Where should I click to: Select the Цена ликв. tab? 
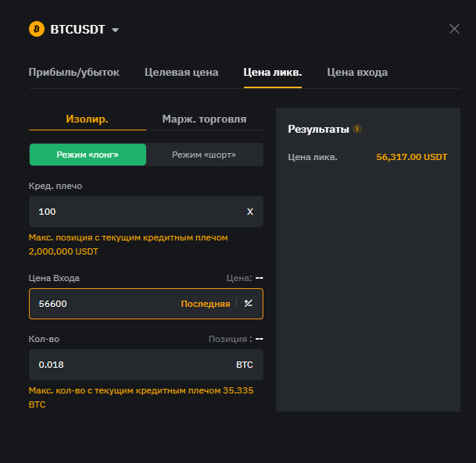coord(273,73)
